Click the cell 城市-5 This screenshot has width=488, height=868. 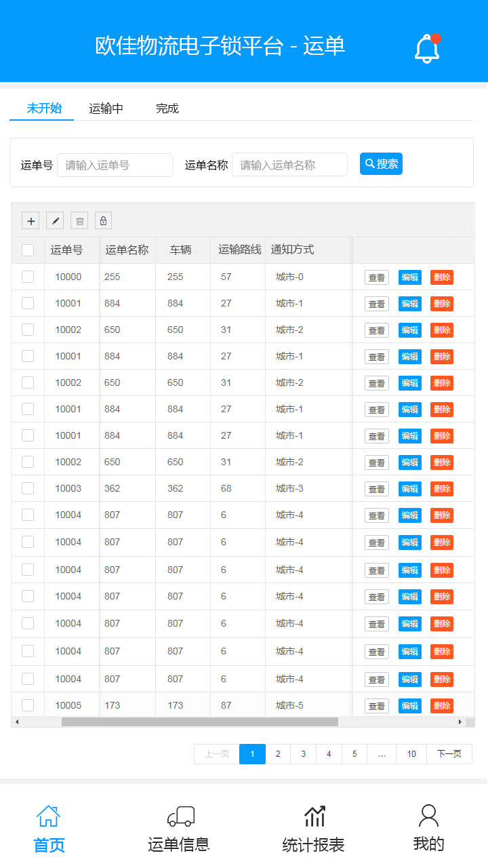289,705
